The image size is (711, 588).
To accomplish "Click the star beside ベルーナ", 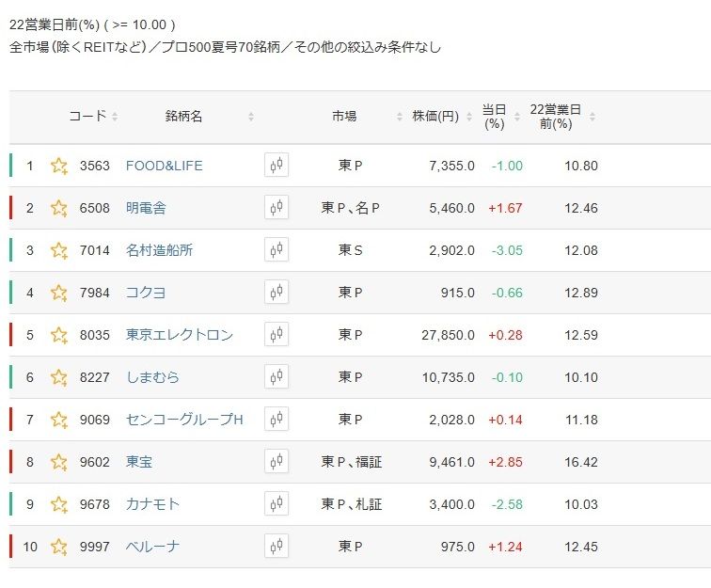I will pos(59,547).
